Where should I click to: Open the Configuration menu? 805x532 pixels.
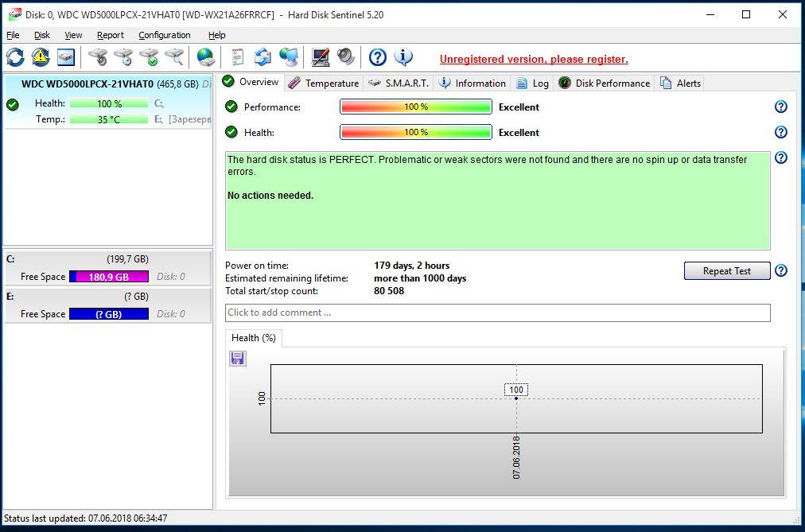coord(164,35)
